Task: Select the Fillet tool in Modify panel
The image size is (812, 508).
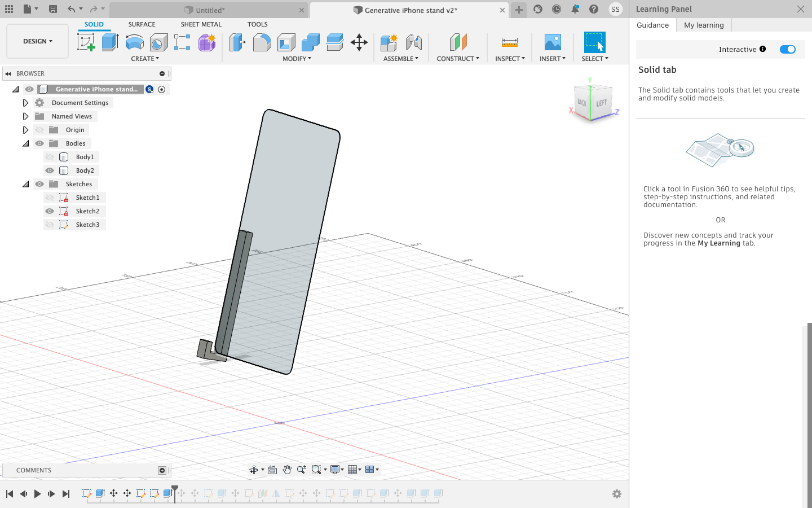Action: pyautogui.click(x=262, y=42)
